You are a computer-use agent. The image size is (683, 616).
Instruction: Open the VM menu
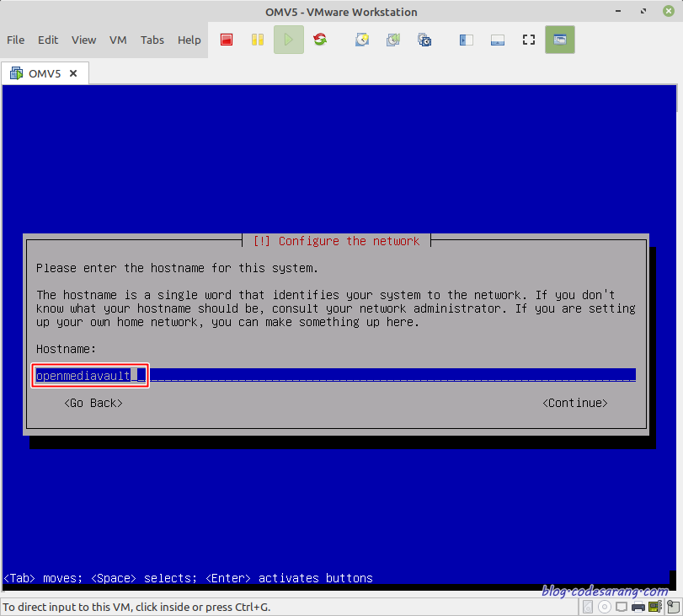coord(118,40)
